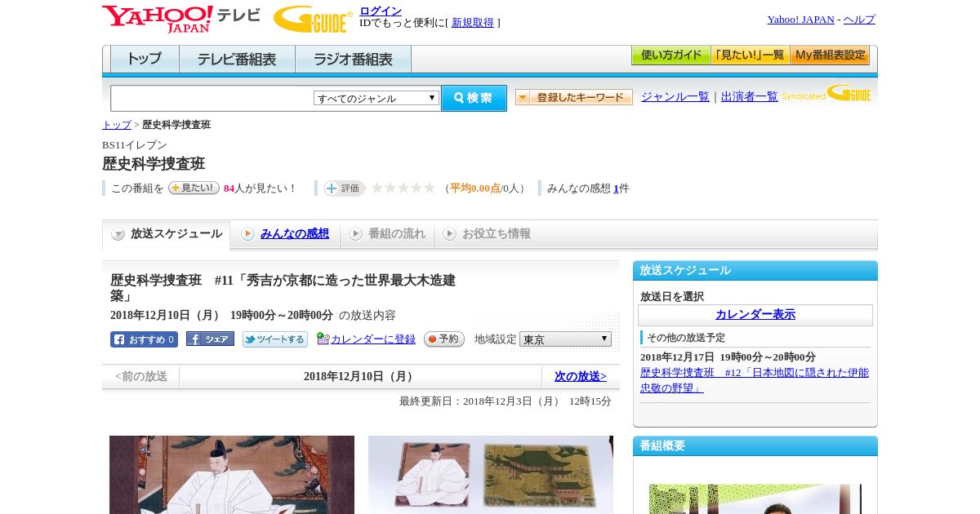Click the My番組表設定 button
Viewport: 980px width, 514px height.
(x=830, y=55)
